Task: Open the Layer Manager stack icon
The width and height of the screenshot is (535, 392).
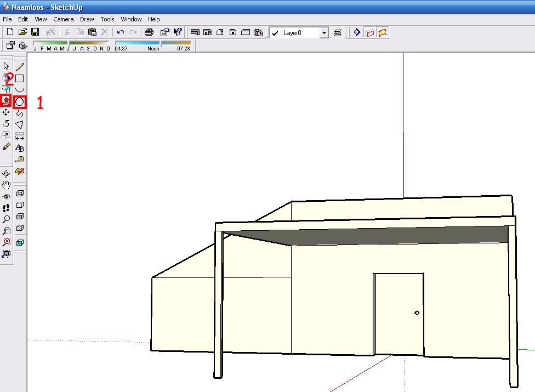Action: coord(338,33)
